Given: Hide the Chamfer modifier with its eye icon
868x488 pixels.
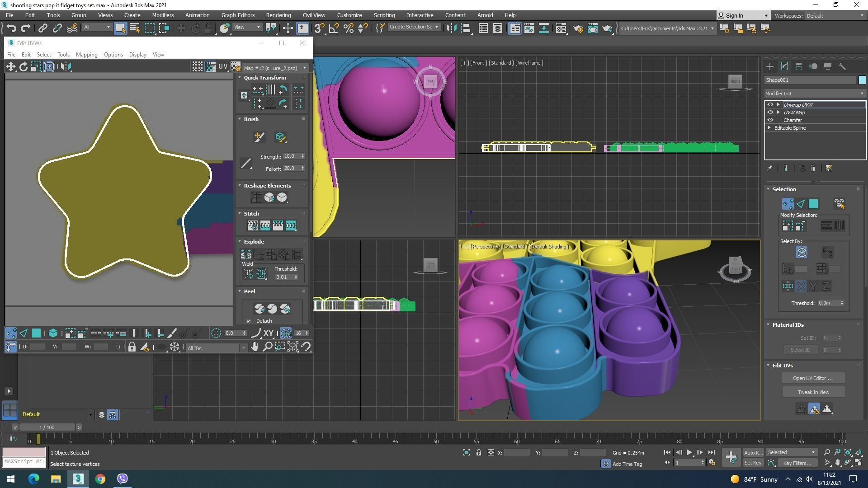Looking at the screenshot, I should (770, 120).
